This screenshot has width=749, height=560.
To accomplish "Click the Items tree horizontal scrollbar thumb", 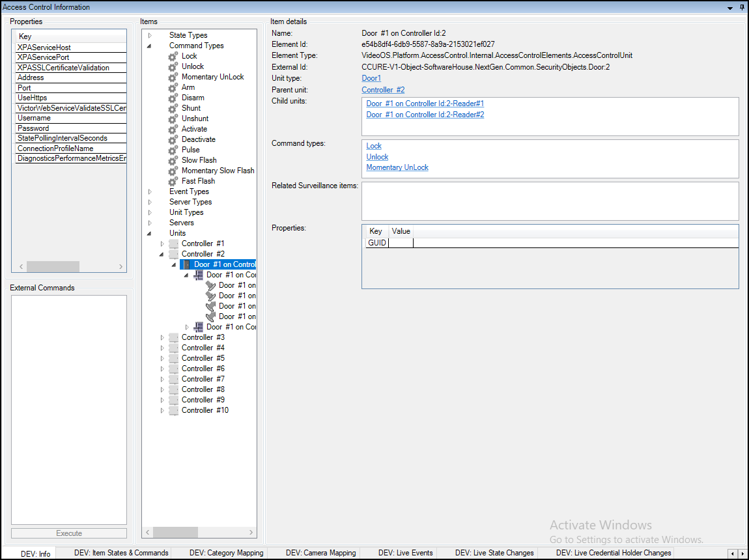I will [175, 532].
